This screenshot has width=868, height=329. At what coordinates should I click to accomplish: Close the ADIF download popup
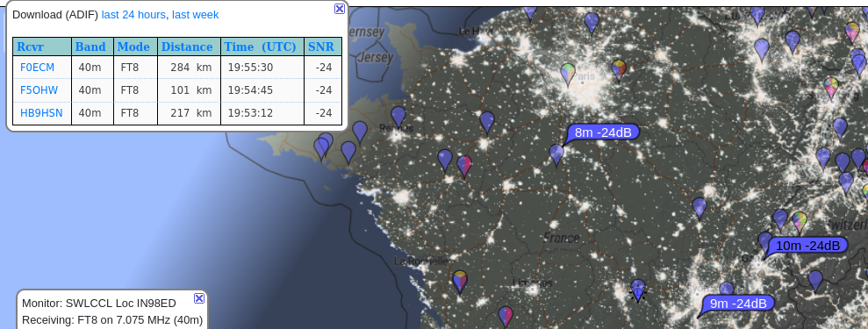pyautogui.click(x=340, y=9)
